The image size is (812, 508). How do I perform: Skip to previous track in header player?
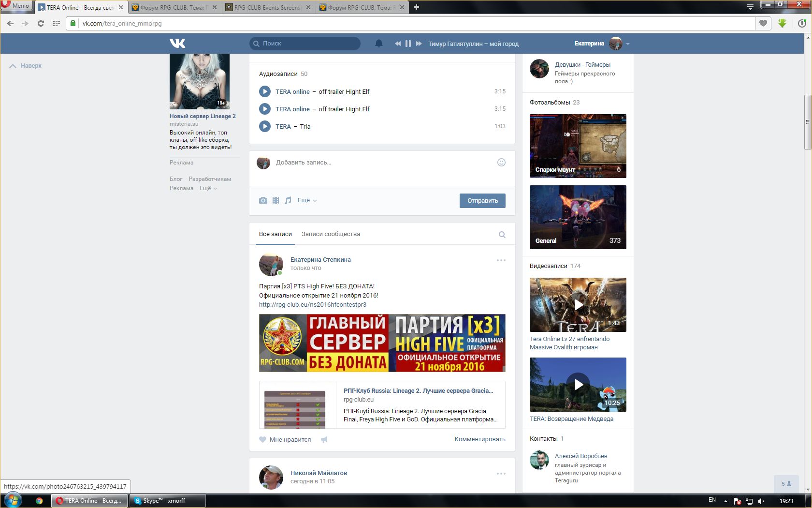click(398, 44)
